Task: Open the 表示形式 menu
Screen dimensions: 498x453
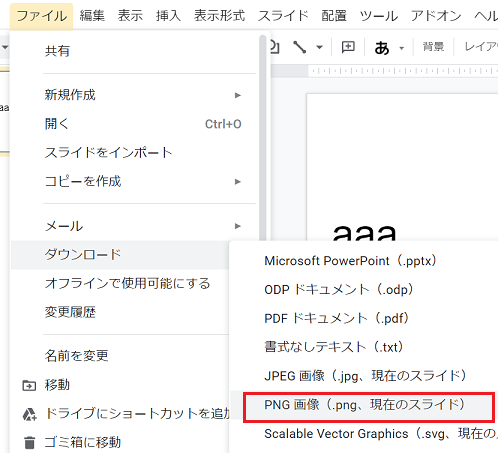Action: [x=219, y=16]
